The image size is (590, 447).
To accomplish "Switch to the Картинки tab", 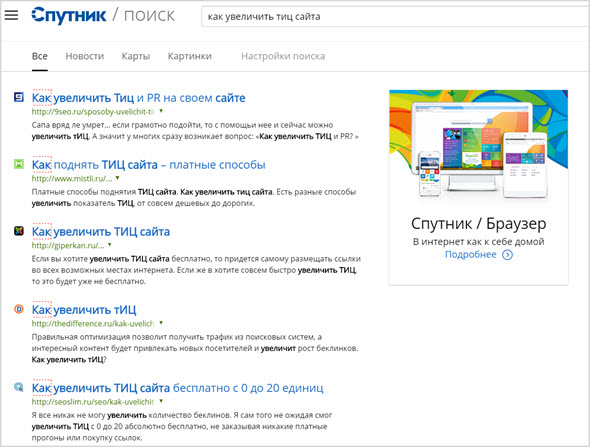I will [190, 56].
